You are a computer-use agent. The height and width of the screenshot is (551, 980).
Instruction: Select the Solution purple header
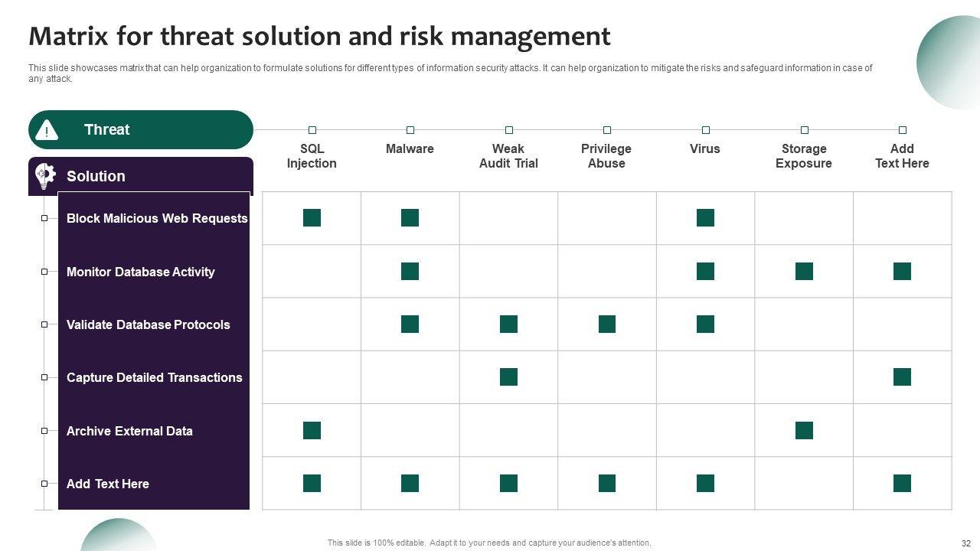pos(141,176)
